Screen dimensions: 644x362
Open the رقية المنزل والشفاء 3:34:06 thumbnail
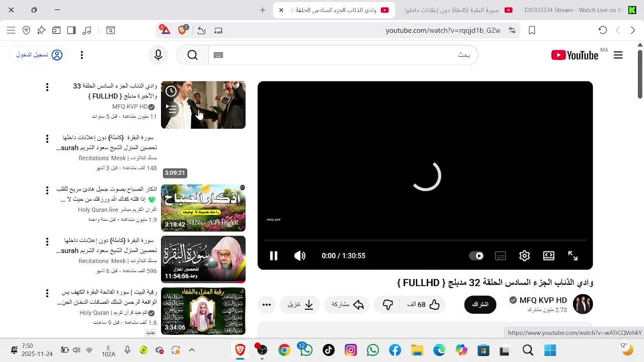[x=203, y=311]
